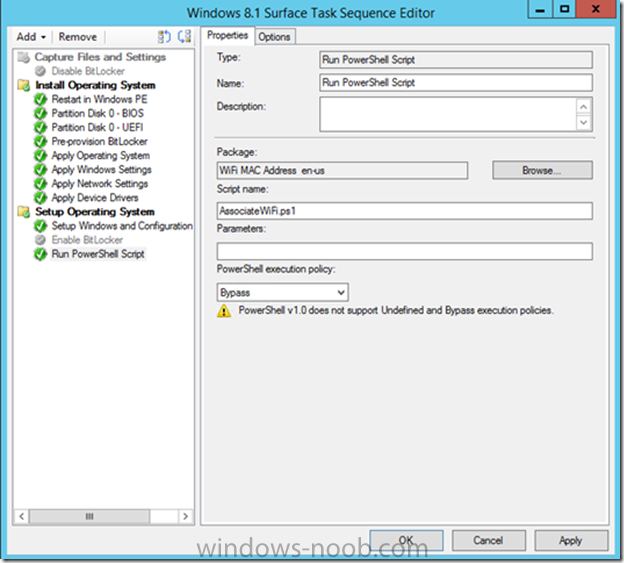Select the Disable BitLocker step
This screenshot has width=624, height=563.
pos(88,71)
